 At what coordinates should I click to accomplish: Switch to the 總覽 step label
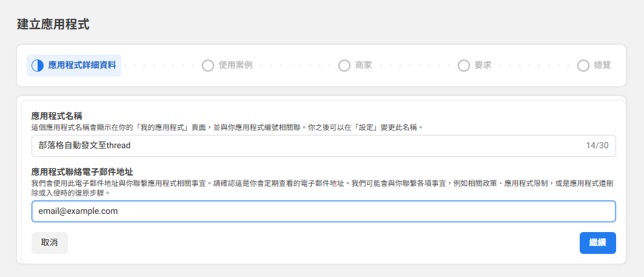pos(602,65)
